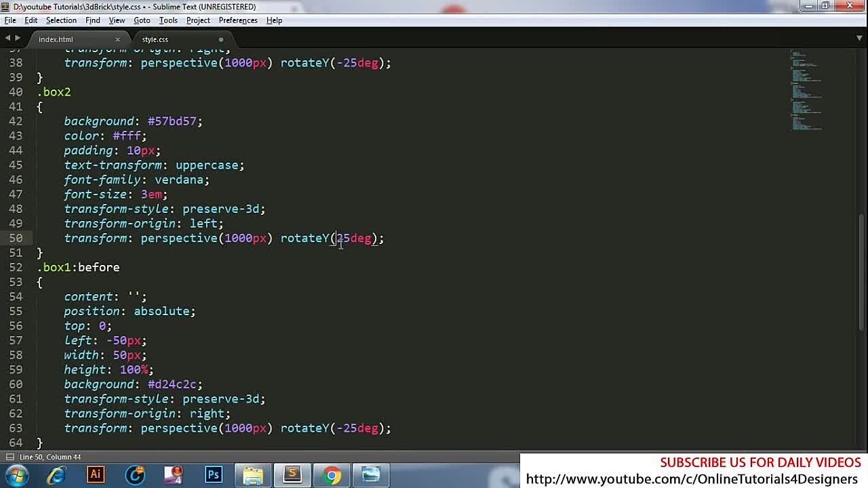Screen dimensions: 868x488
Task: Switch to Google Chrome in the taskbar
Action: [332, 474]
